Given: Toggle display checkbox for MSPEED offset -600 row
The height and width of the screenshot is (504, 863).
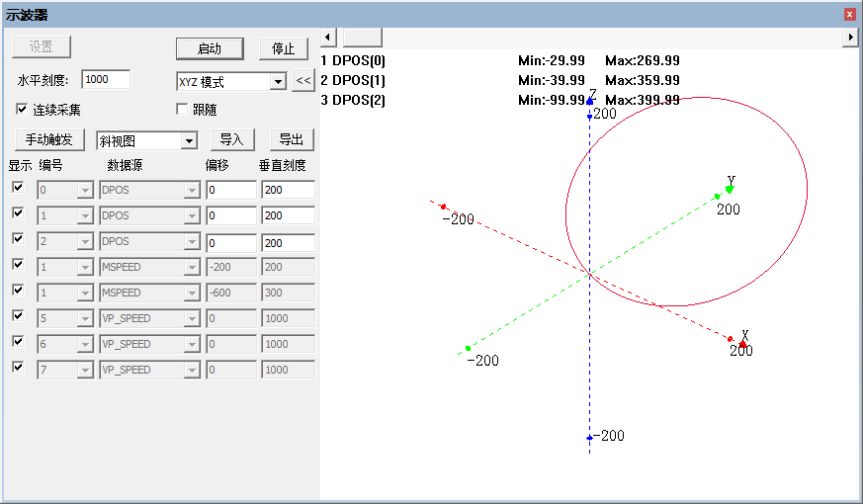Looking at the screenshot, I should [18, 290].
